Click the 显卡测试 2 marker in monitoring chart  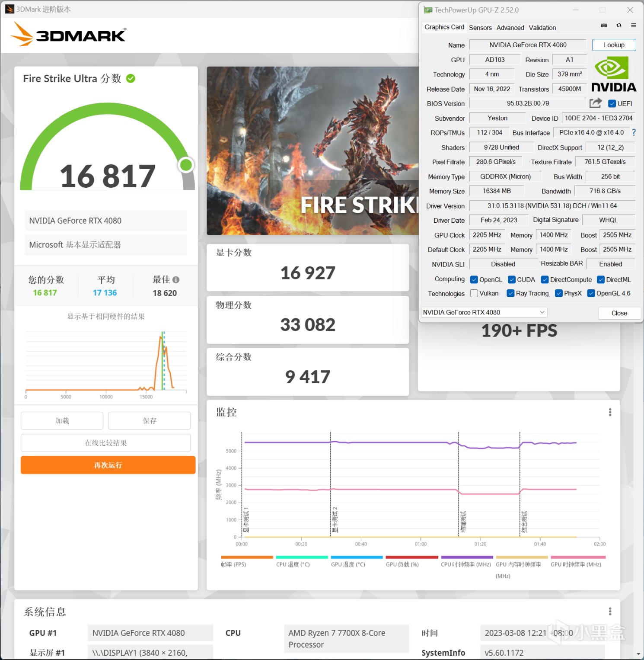335,519
